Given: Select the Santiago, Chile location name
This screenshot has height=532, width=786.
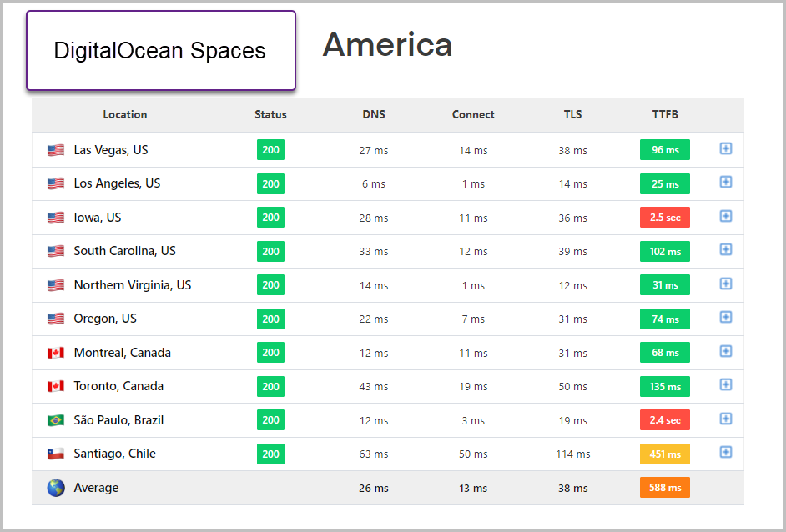Looking at the screenshot, I should (115, 454).
